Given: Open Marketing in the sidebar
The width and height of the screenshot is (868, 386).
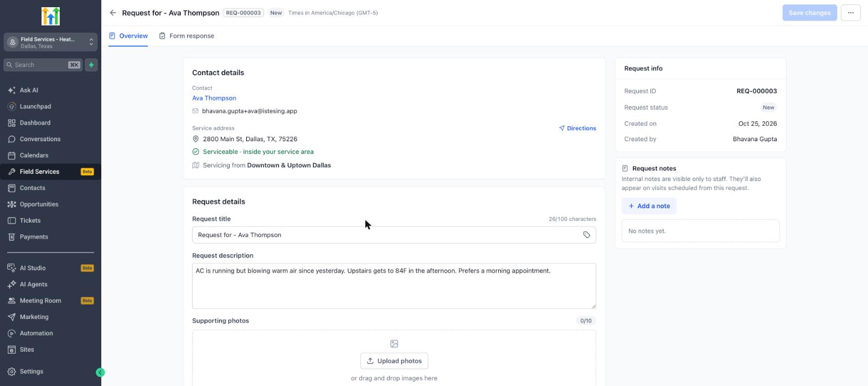Looking at the screenshot, I should pyautogui.click(x=50, y=317).
